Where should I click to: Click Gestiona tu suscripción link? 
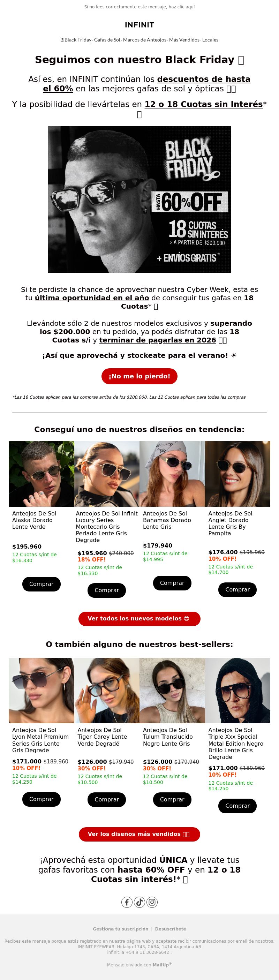click(121, 929)
